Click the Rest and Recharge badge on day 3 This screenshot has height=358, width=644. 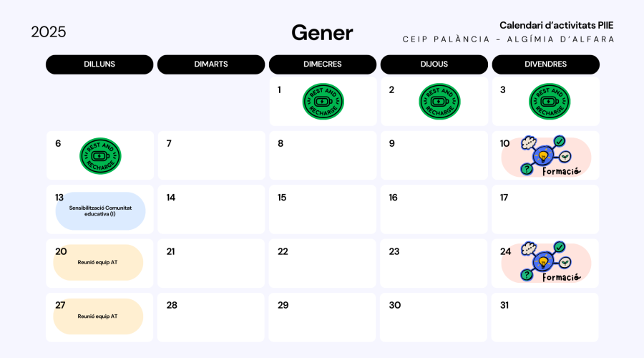click(550, 102)
